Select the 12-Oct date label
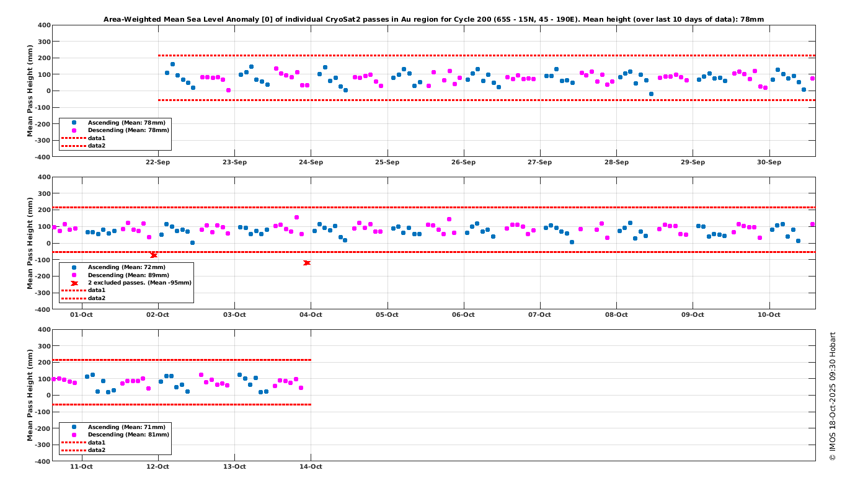Screen dimensions: 868x496 tap(158, 466)
